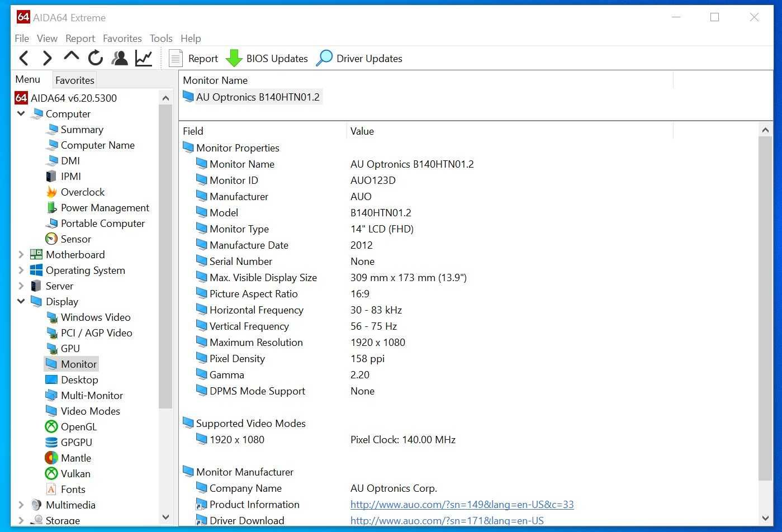Click the green BIOS Updates arrow icon

pyautogui.click(x=234, y=58)
